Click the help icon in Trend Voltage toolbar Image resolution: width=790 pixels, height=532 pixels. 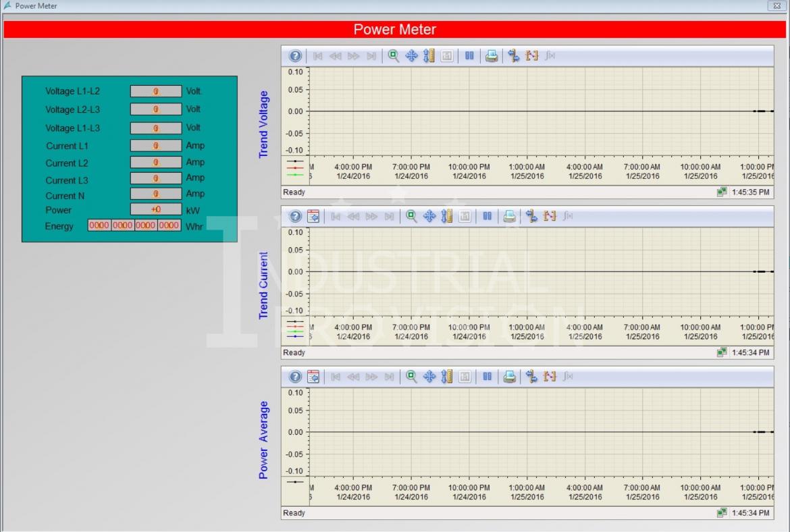click(x=295, y=56)
